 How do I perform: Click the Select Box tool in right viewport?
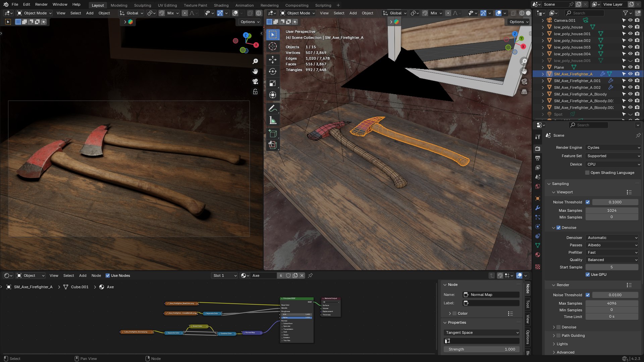(273, 35)
